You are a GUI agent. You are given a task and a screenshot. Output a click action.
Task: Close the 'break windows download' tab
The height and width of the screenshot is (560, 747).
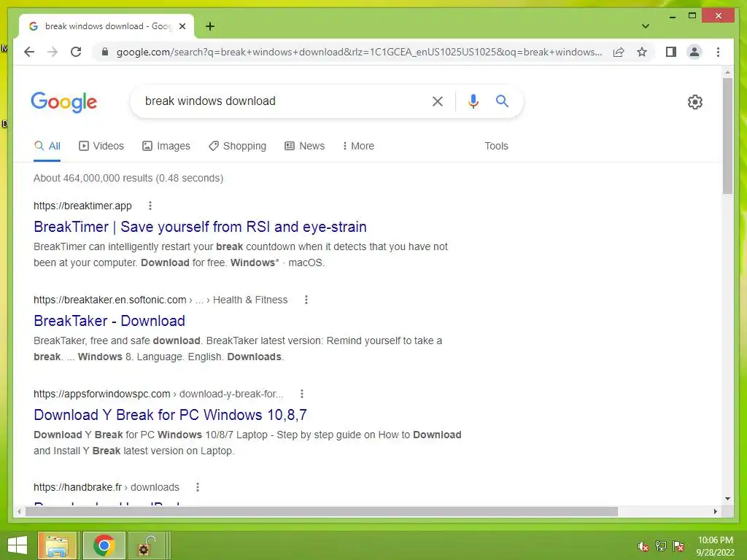pos(182,26)
